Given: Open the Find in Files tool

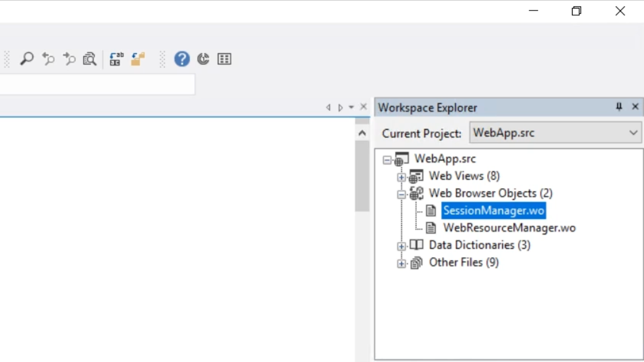Looking at the screenshot, I should coord(90,59).
